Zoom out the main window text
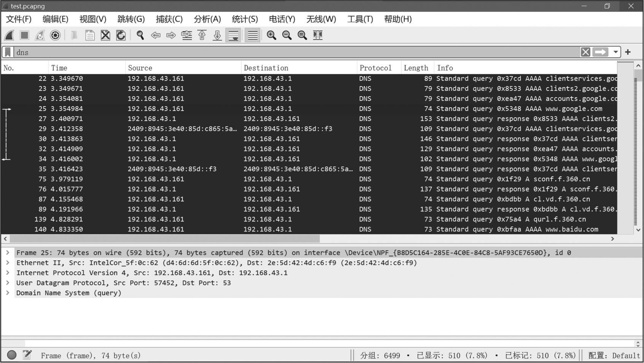Viewport: 644px width, 363px height. 287,35
